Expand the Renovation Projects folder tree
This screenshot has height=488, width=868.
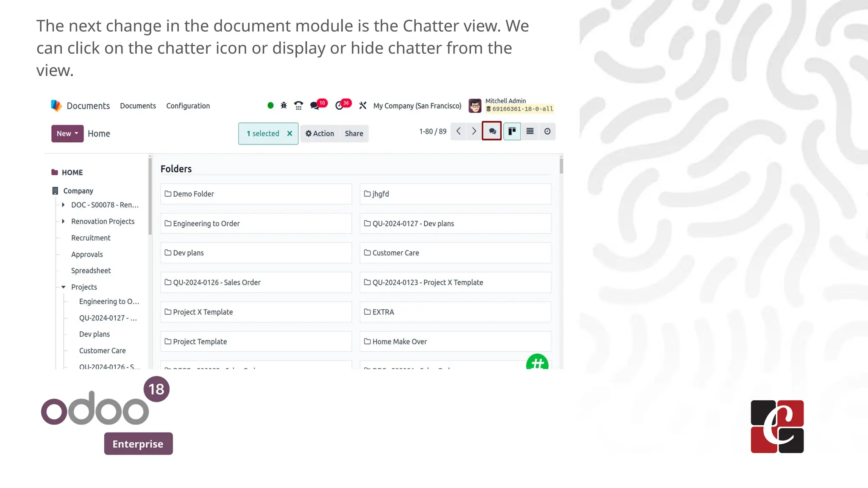[x=63, y=221]
